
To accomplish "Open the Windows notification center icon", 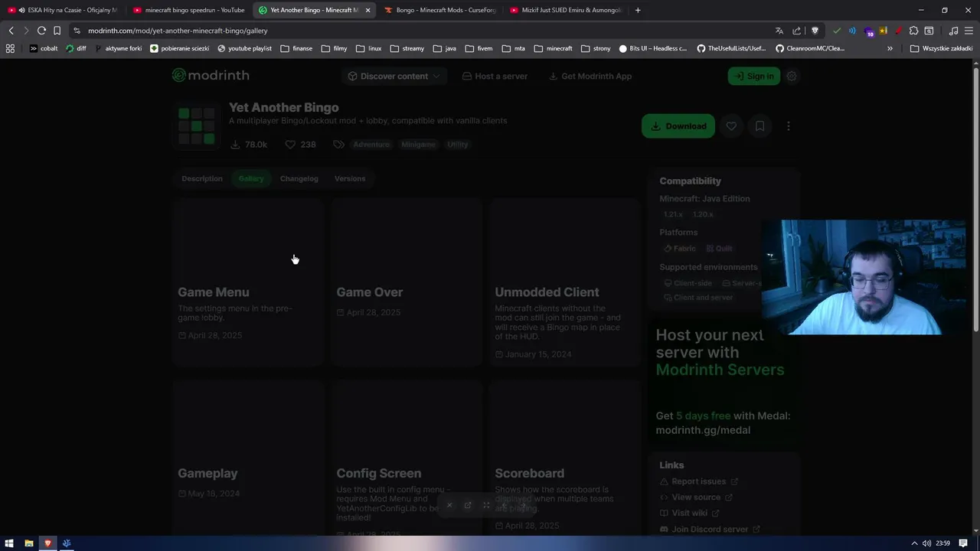I will coord(963,543).
